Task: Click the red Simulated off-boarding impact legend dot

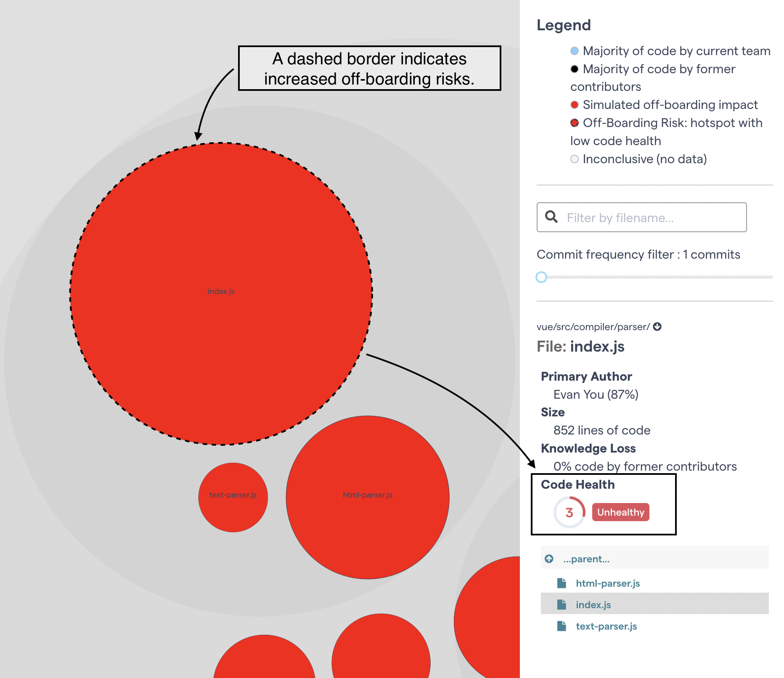Action: pos(575,105)
